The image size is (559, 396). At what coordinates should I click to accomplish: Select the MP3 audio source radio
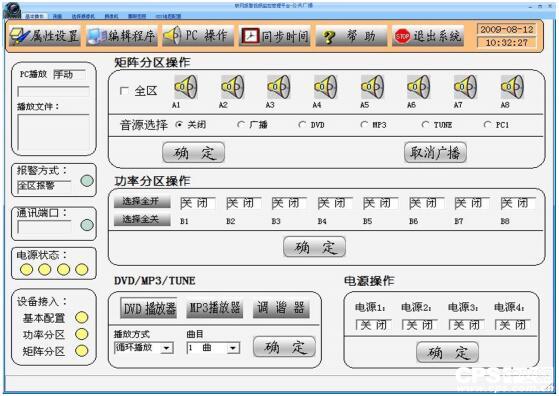click(364, 125)
